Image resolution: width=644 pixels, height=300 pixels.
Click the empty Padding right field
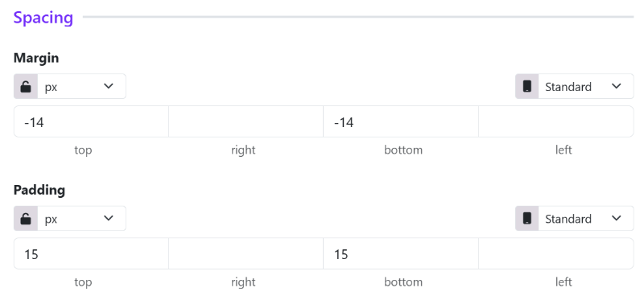pos(246,253)
